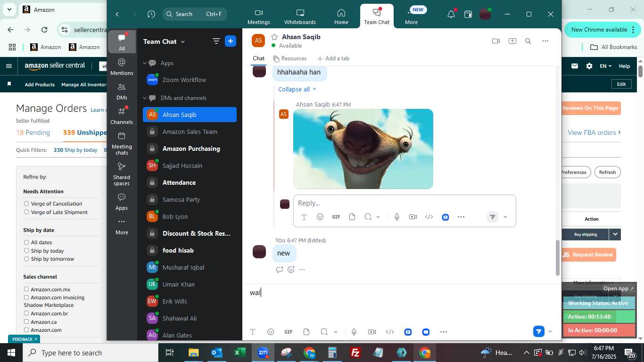Viewport: 644px width, 362px height.
Task: Attach a file in the main composer
Action: coord(306,332)
